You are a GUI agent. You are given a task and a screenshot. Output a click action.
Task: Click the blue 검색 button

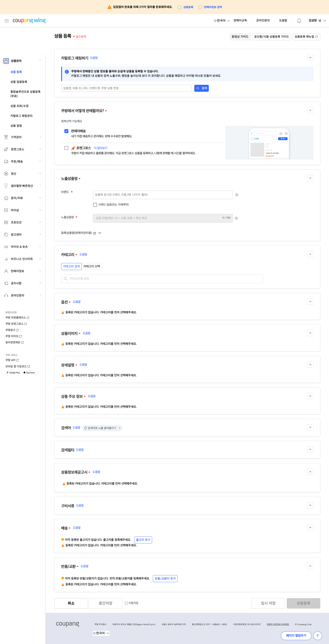201,88
